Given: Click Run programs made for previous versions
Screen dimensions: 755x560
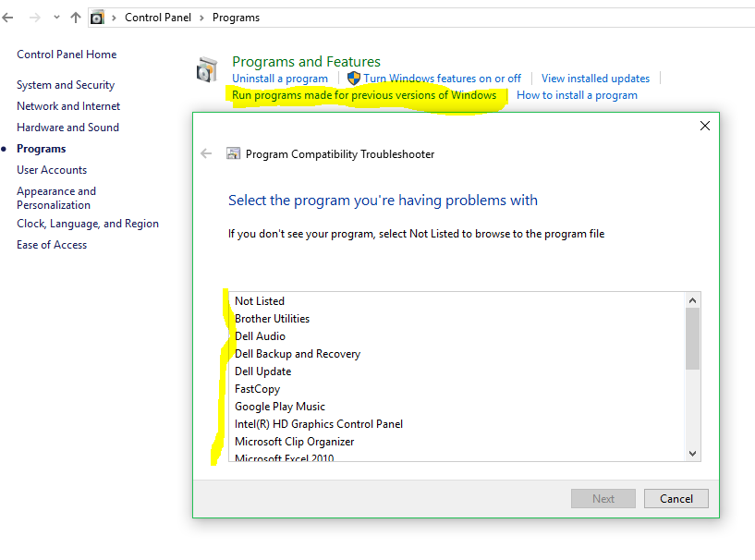Looking at the screenshot, I should coord(364,95).
